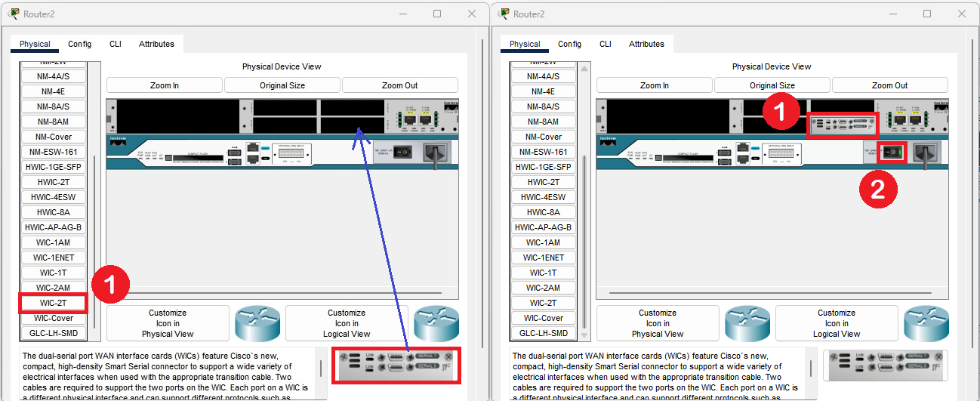The image size is (980, 401).
Task: Select HWIC-8A module in left window
Action: pyautogui.click(x=54, y=212)
